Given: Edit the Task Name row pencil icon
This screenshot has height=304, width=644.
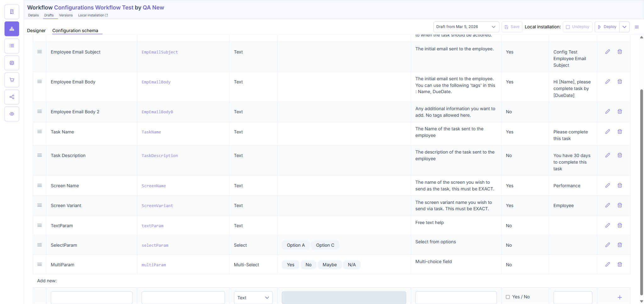Looking at the screenshot, I should point(608,132).
